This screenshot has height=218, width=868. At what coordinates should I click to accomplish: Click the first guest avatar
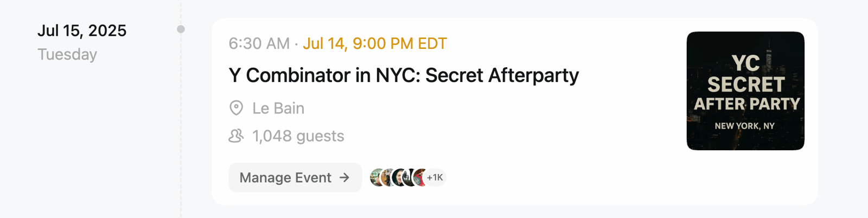(375, 177)
